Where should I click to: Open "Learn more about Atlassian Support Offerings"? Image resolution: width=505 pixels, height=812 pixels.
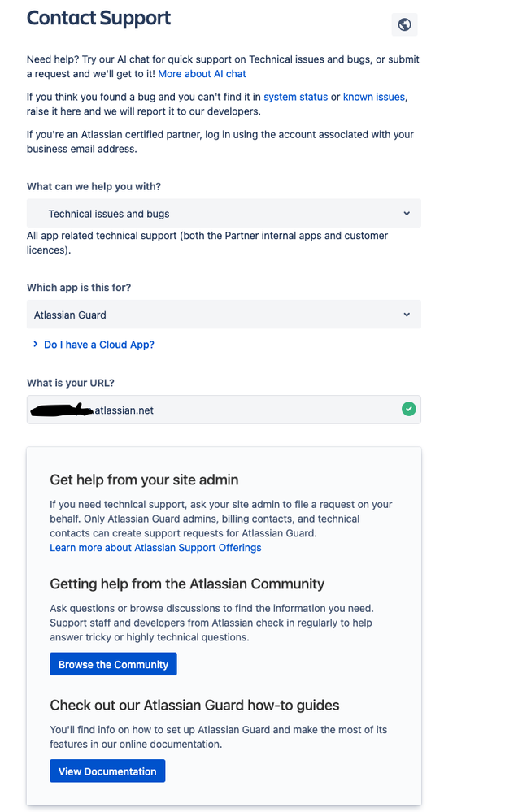tap(155, 547)
